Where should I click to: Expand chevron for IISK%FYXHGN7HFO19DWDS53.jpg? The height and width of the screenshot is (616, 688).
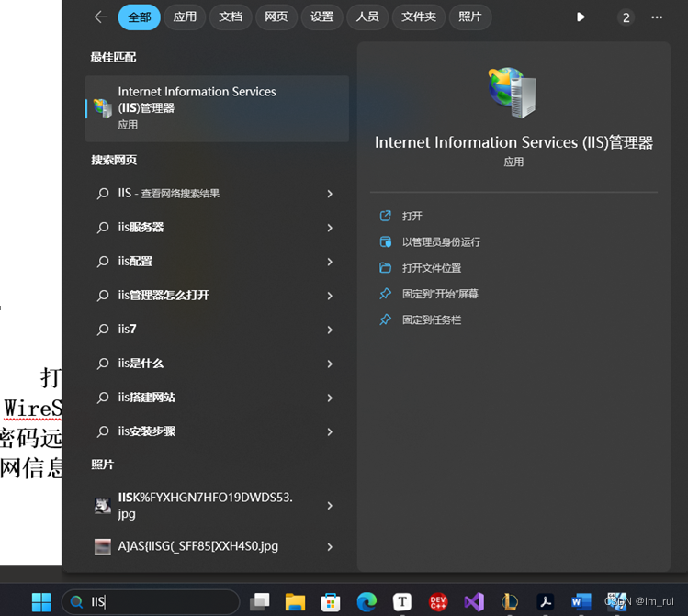pos(330,506)
